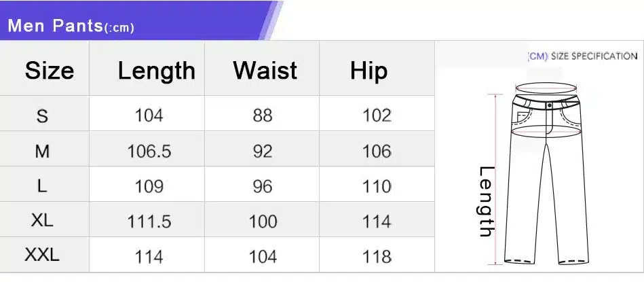The width and height of the screenshot is (644, 282).
Task: Click the vertical Length label beside pants
Action: click(486, 201)
